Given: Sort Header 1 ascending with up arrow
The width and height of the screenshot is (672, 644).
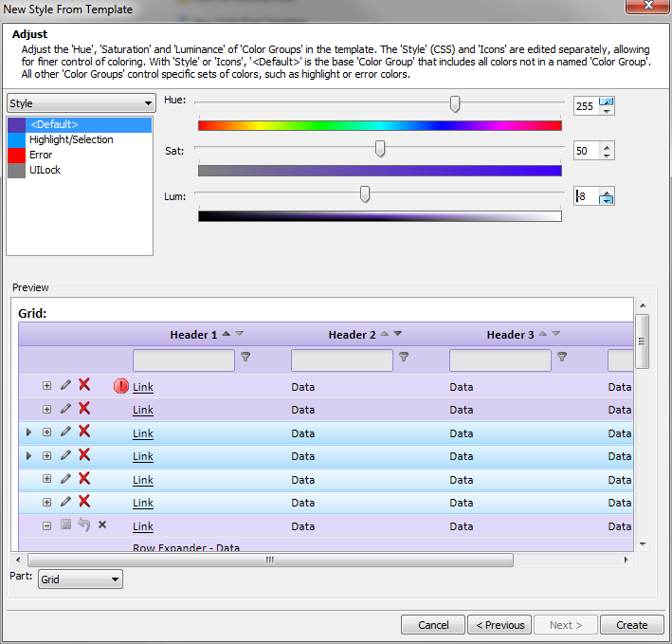Looking at the screenshot, I should pyautogui.click(x=227, y=334).
